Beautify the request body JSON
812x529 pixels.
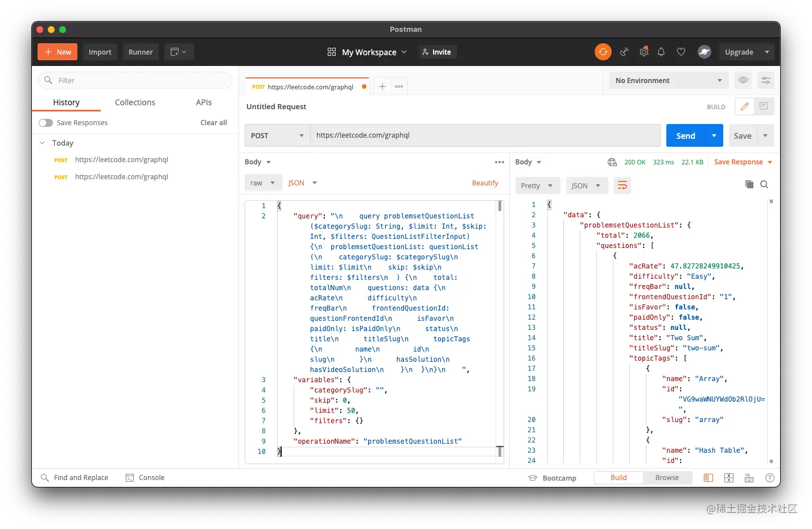tap(485, 183)
